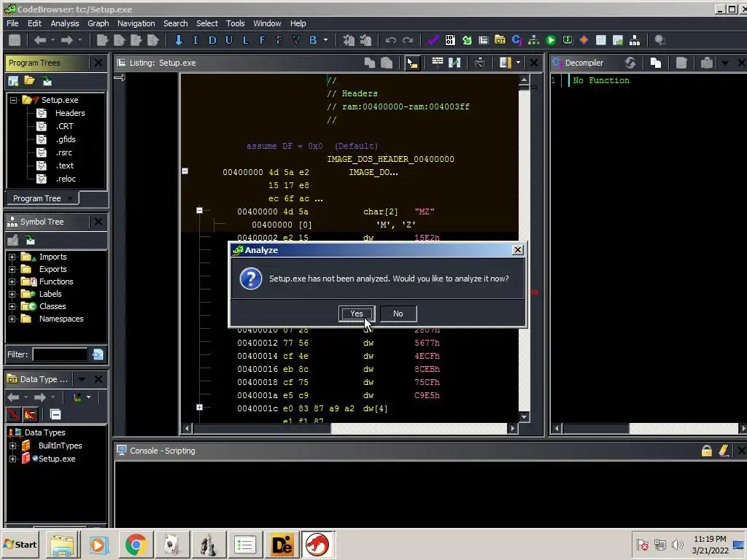Expand BuiltInTypes in Data Types tree
This screenshot has width=747, height=560.
(x=13, y=446)
